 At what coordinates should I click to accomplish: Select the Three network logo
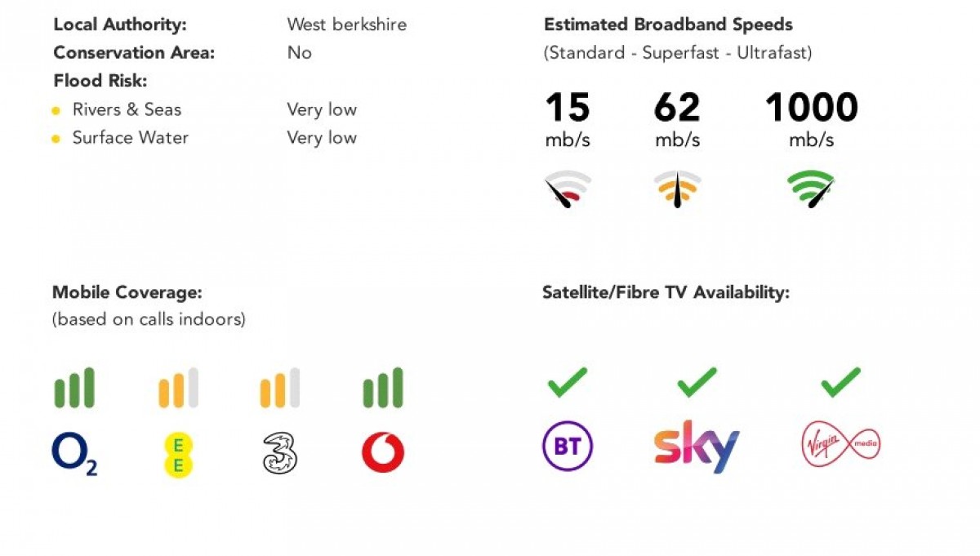pyautogui.click(x=279, y=453)
